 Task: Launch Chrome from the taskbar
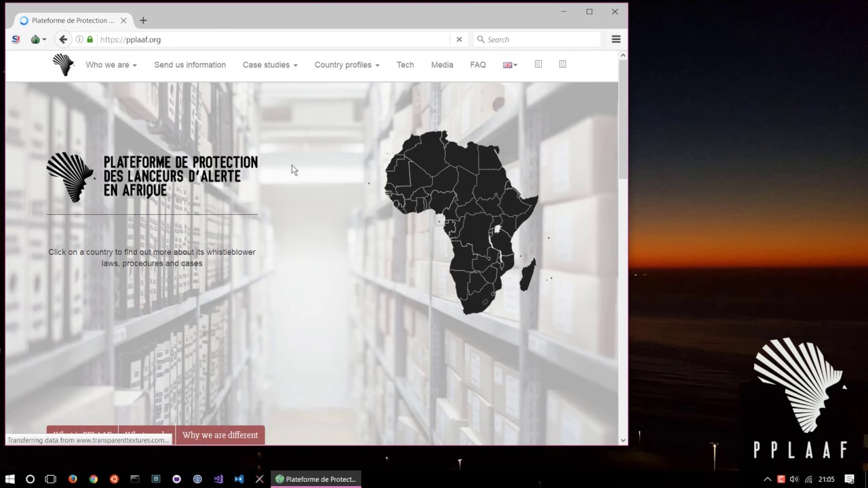tap(94, 479)
